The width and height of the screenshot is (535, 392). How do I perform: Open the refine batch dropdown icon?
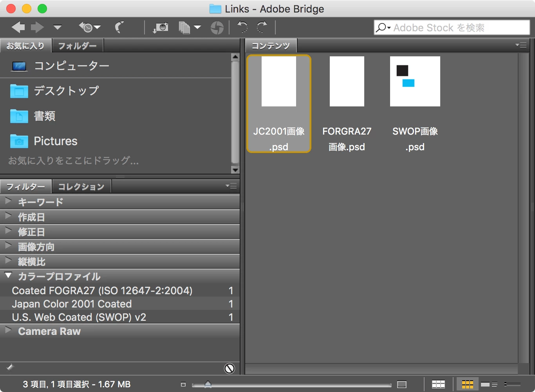(x=190, y=27)
